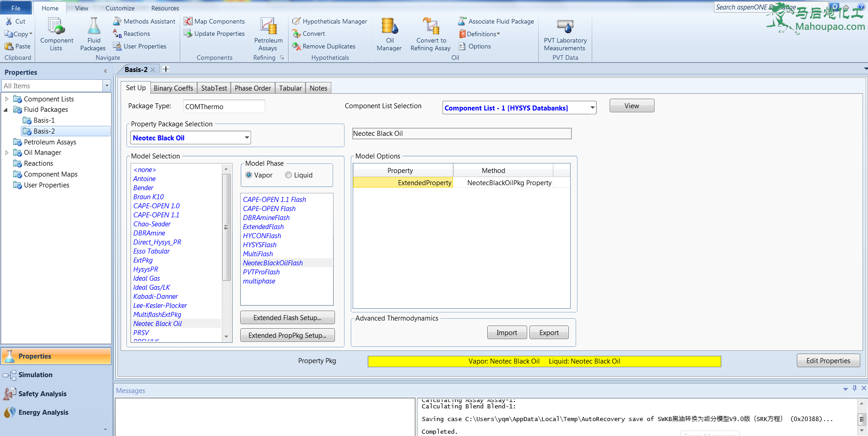Screen dimensions: 868x436
Task: Click Extended Flash Setup button
Action: pyautogui.click(x=287, y=318)
